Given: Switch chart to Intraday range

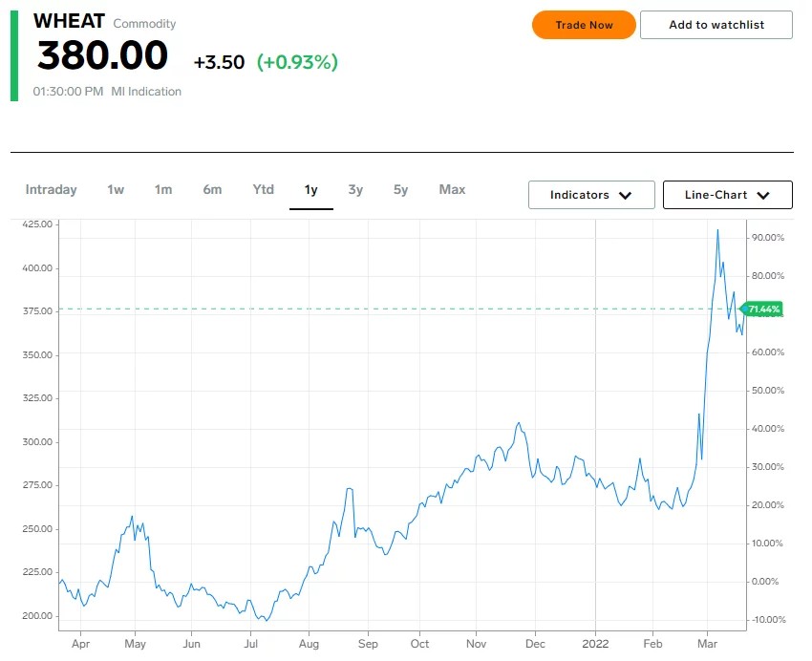Looking at the screenshot, I should click(51, 189).
